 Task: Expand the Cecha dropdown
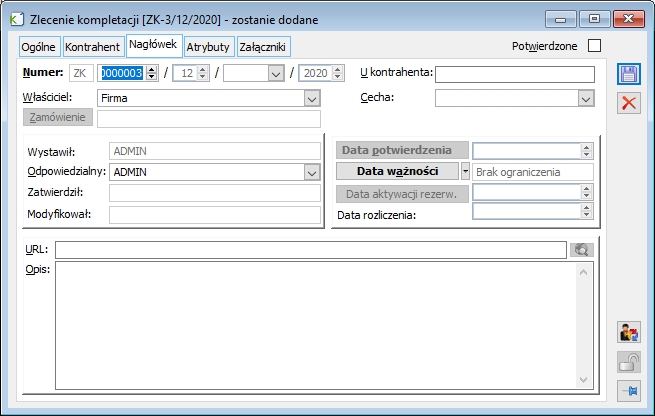[x=586, y=99]
